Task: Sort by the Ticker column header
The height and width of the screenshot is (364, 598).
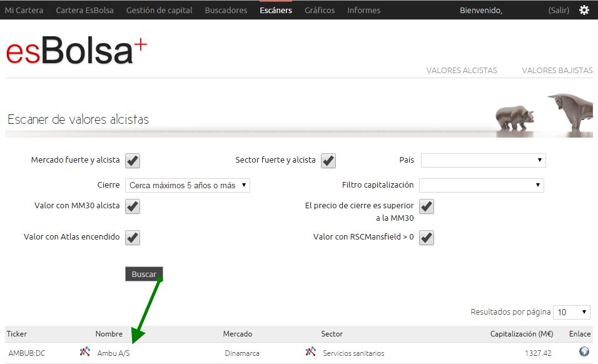Action: [17, 334]
